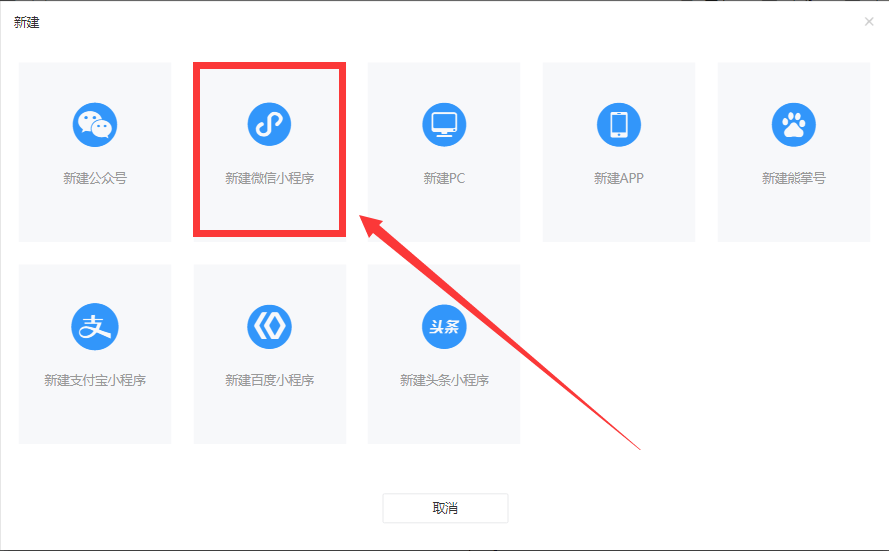Viewport: 889px width, 551px height.
Task: Choose the 新建头条小程序 text label
Action: [x=444, y=381]
